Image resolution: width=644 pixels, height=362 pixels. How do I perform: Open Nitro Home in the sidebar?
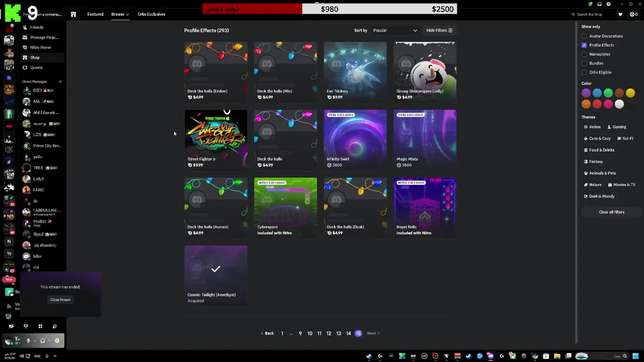[x=40, y=47]
